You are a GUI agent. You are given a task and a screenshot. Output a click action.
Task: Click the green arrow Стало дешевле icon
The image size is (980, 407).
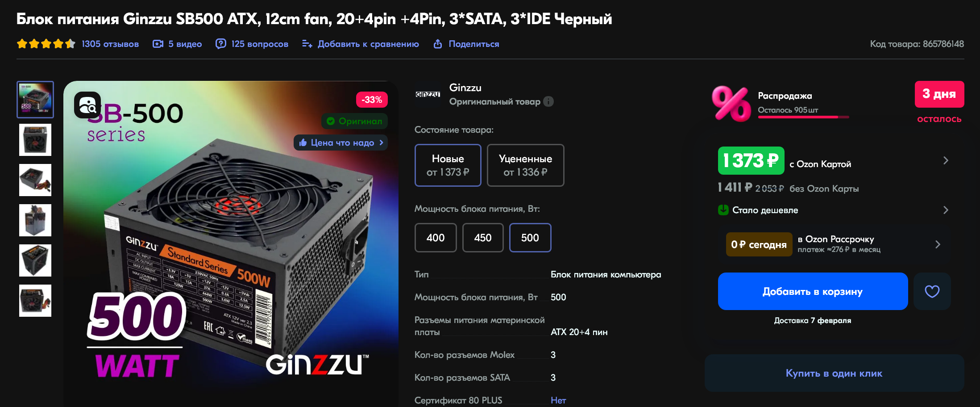(x=723, y=210)
